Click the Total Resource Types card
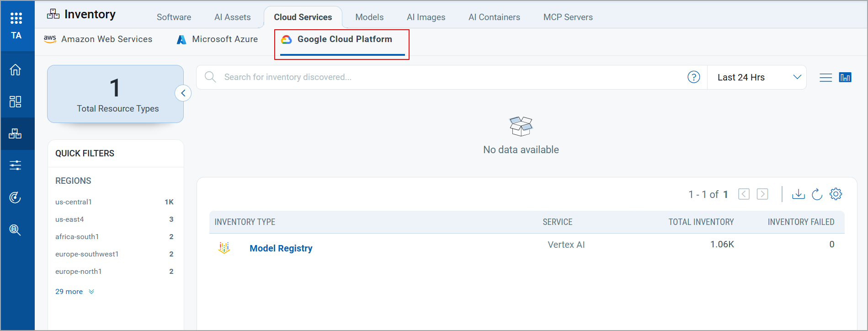Viewport: 868px width, 331px height. tap(115, 94)
